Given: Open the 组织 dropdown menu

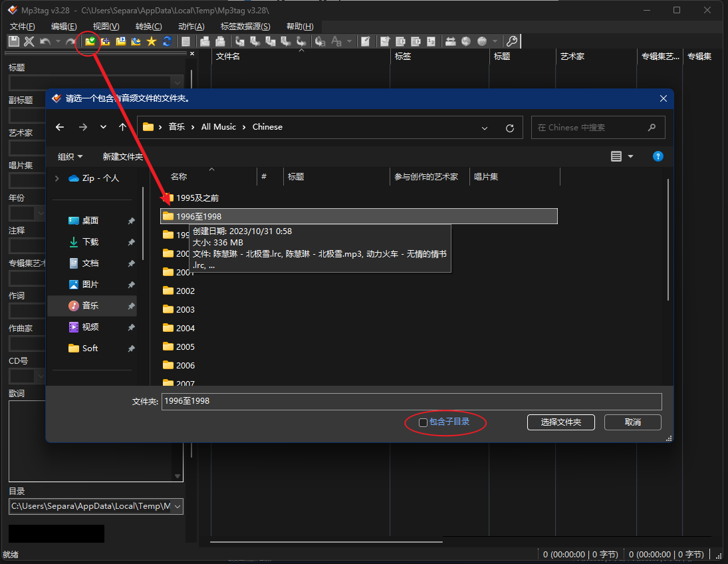Looking at the screenshot, I should 70,157.
